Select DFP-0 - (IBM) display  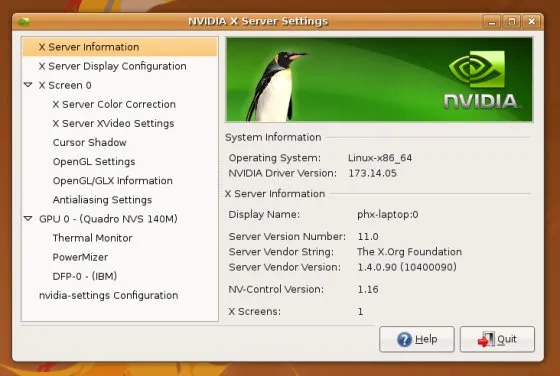click(85, 276)
